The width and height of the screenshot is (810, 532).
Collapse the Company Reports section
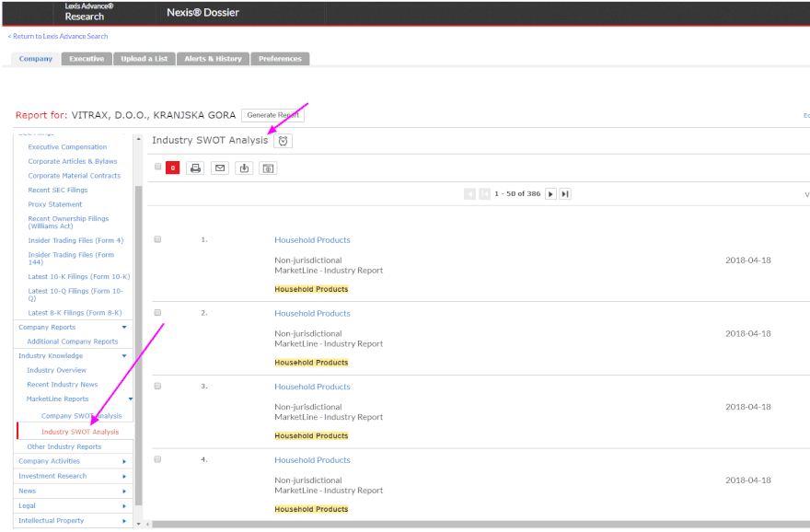click(124, 327)
